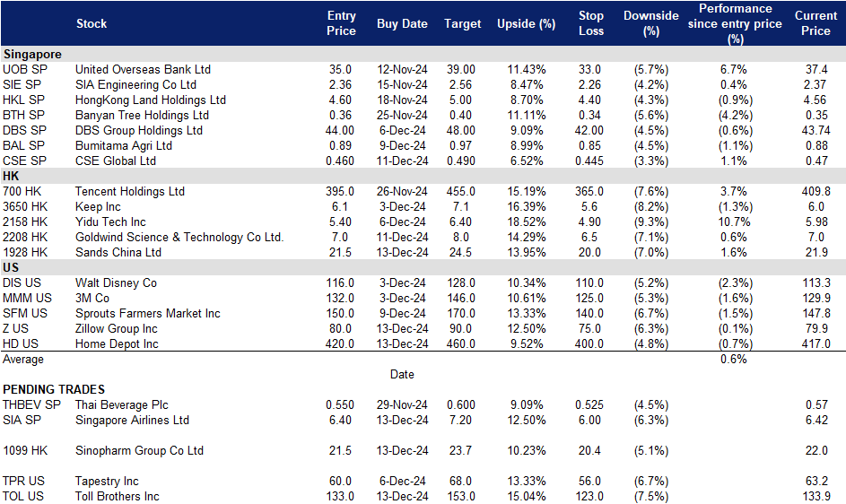Click the 'Date' label below Average row
This screenshot has width=846, height=504.
click(x=402, y=375)
